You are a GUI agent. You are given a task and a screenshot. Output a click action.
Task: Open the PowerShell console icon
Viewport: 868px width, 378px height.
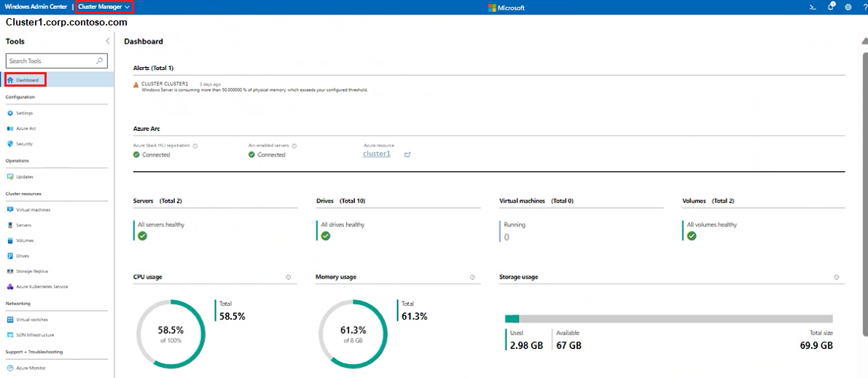(x=813, y=7)
